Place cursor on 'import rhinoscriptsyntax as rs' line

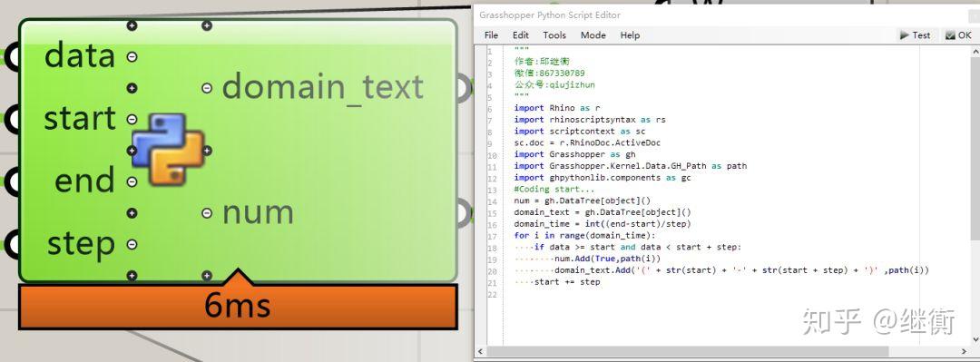590,120
